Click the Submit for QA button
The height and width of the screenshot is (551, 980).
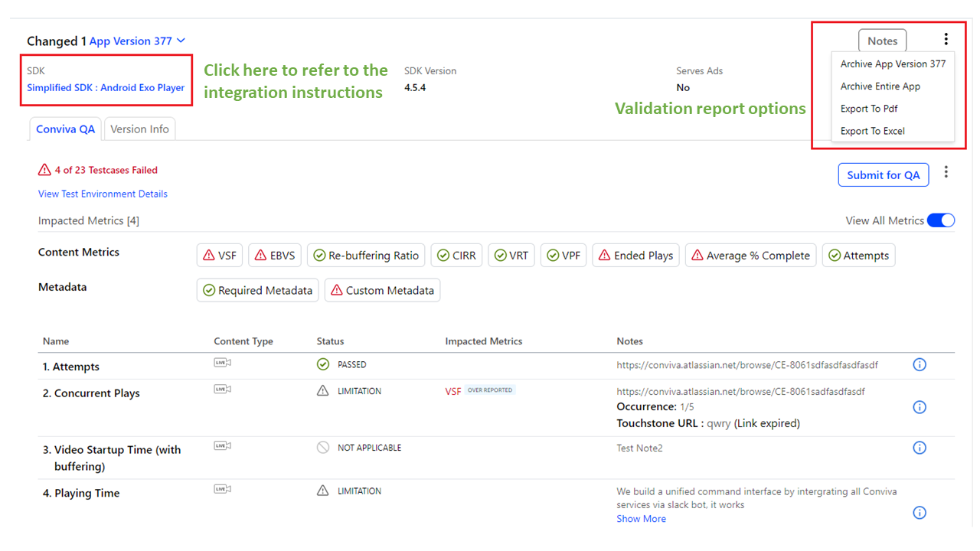pos(884,175)
